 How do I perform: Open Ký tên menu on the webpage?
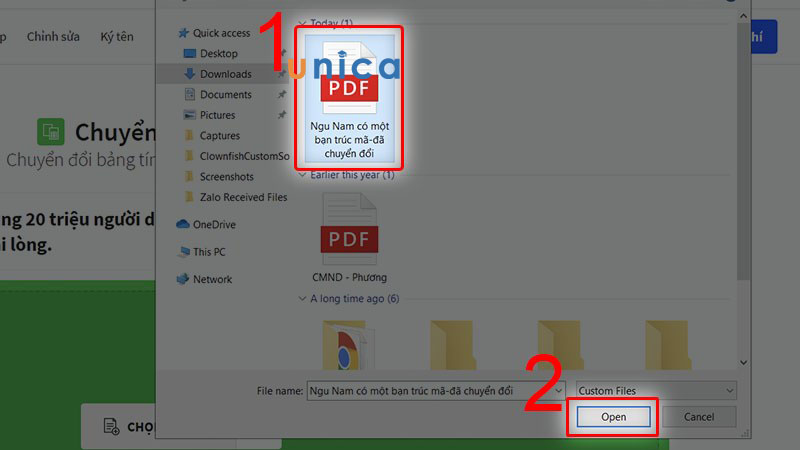point(117,37)
